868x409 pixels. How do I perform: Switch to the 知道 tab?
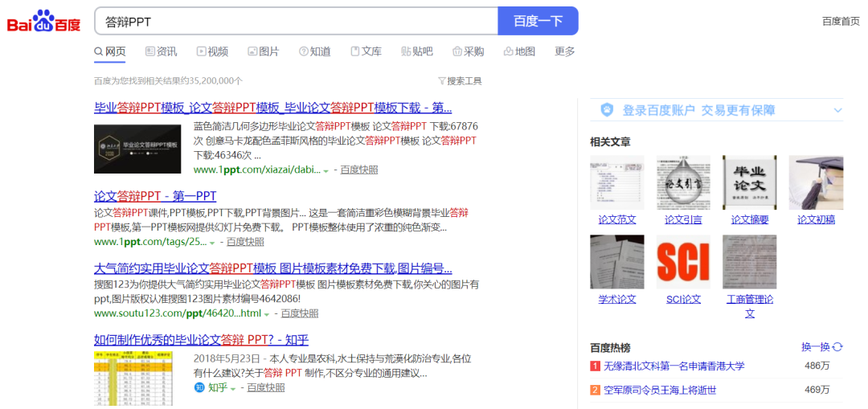pyautogui.click(x=314, y=51)
